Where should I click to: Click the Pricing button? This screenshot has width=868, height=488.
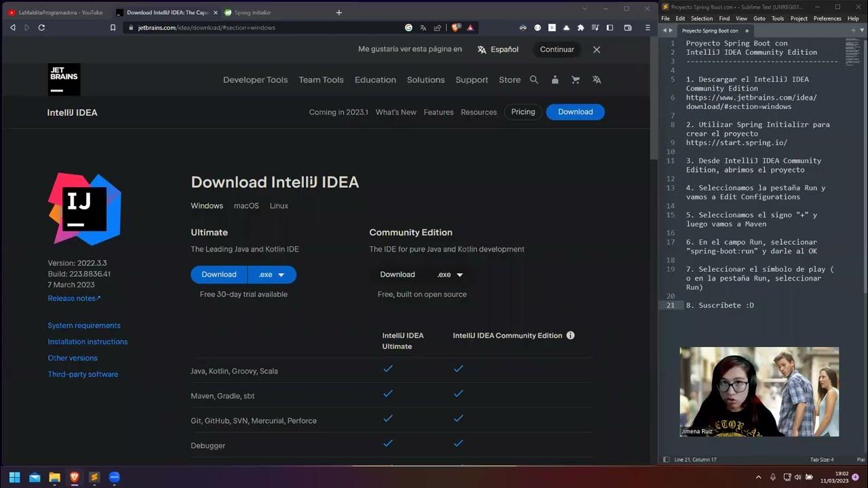523,112
